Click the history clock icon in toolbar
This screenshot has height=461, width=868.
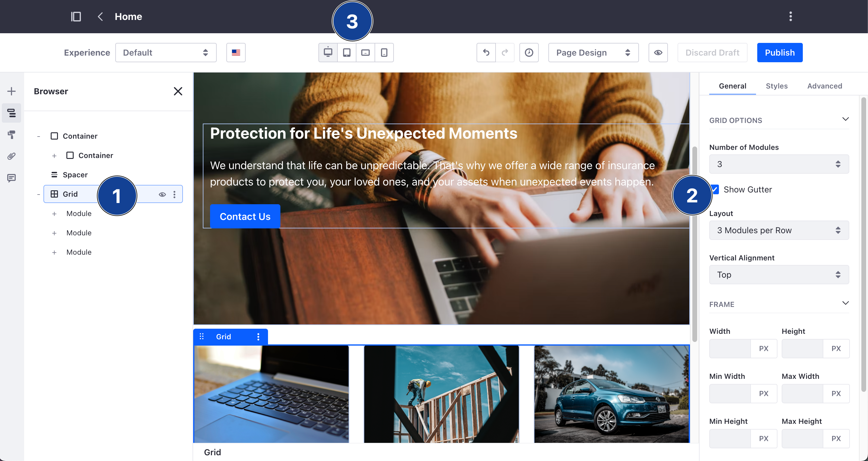(x=529, y=52)
